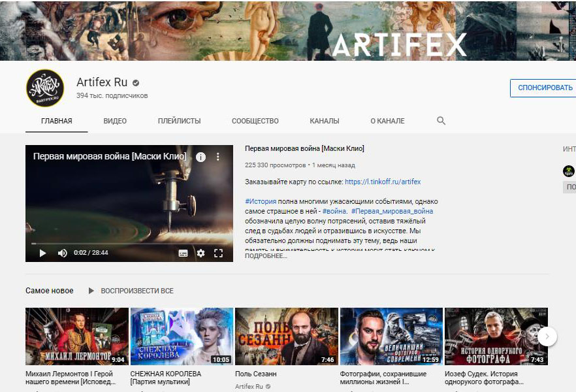Open the ПЛЕЙЛИСТЫ tab

179,121
